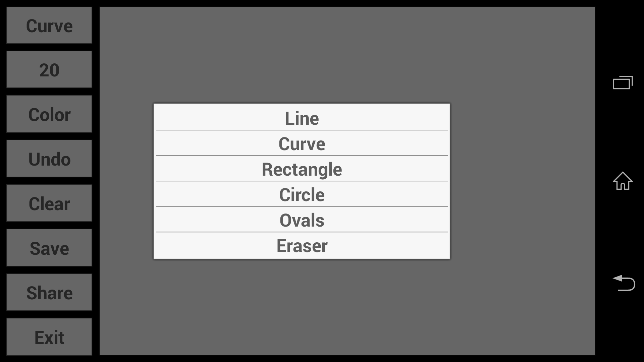The image size is (644, 362).
Task: Open the recent apps icon
Action: point(623,82)
